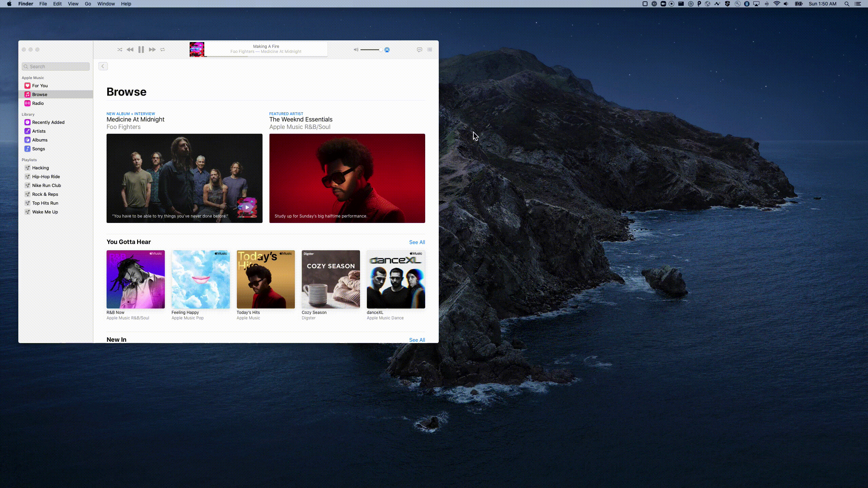Open AirPlay display menu bar icon
868x488 pixels.
pyautogui.click(x=756, y=4)
